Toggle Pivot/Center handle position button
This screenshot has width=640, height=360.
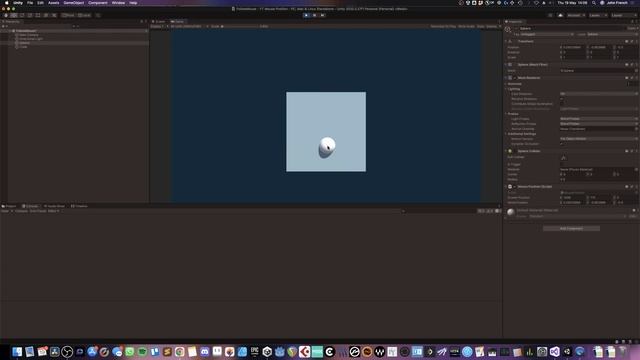point(68,15)
